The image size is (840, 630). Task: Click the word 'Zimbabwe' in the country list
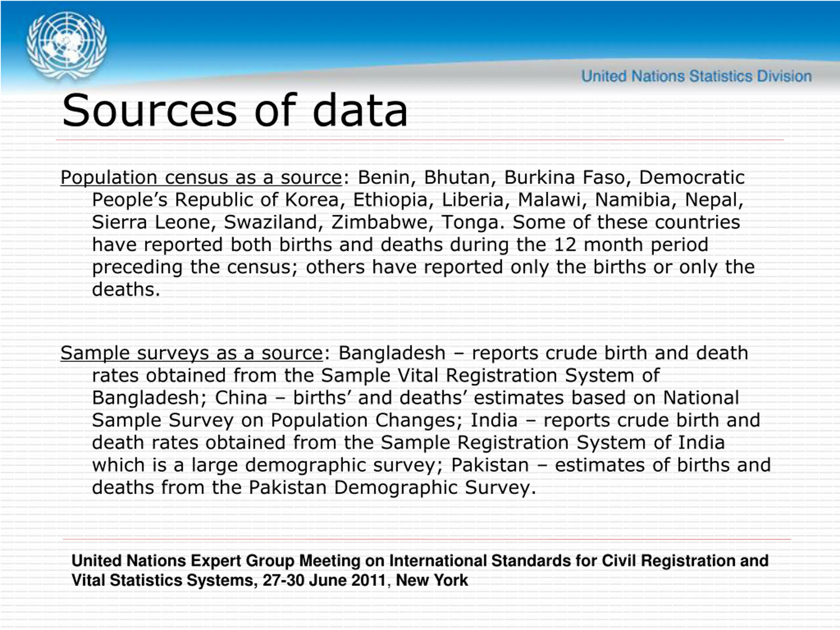(380, 222)
